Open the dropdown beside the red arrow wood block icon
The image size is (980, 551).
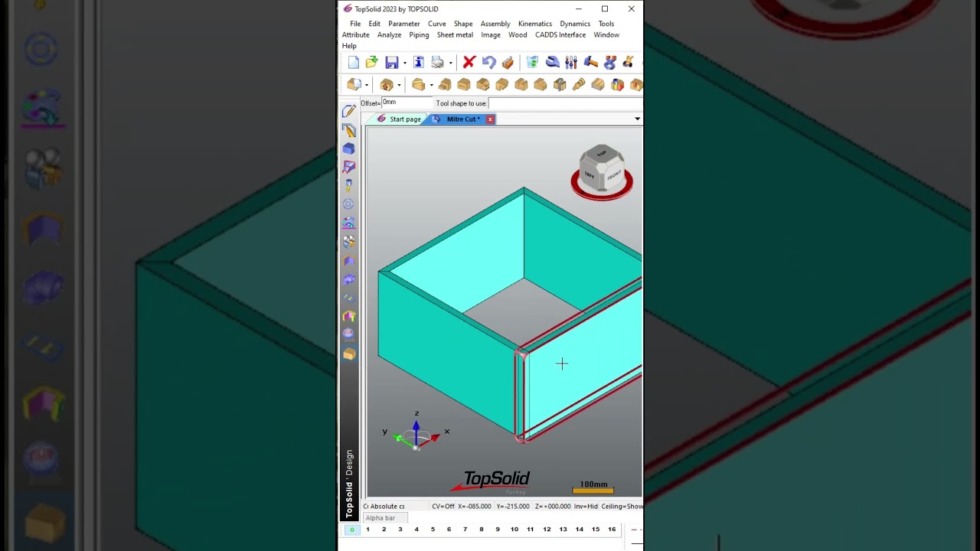(399, 85)
